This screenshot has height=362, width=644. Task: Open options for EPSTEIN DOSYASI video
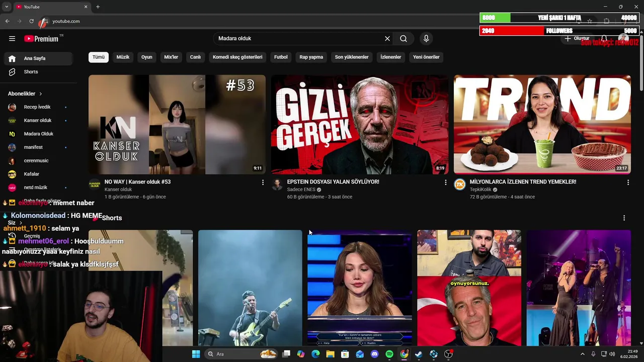(x=445, y=183)
